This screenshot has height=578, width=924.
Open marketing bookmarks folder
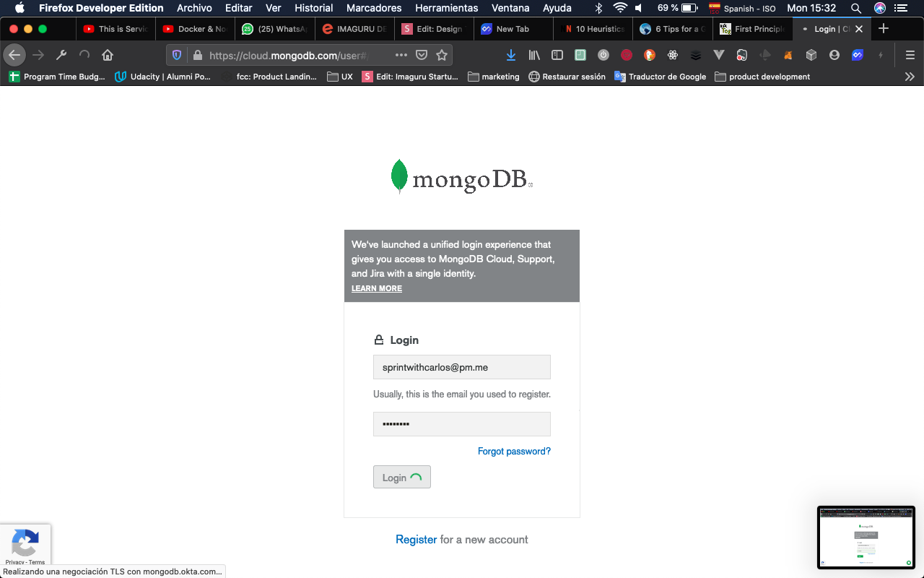pos(494,77)
